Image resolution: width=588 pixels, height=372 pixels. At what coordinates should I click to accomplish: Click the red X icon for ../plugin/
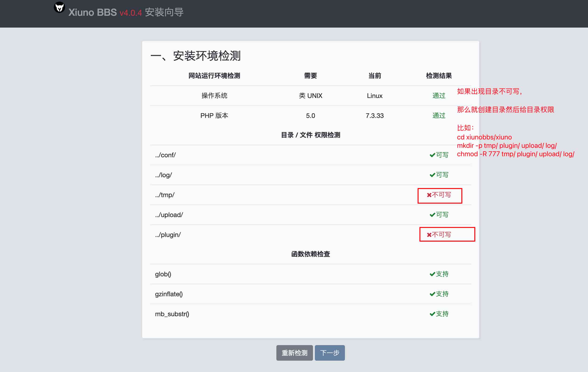point(429,235)
